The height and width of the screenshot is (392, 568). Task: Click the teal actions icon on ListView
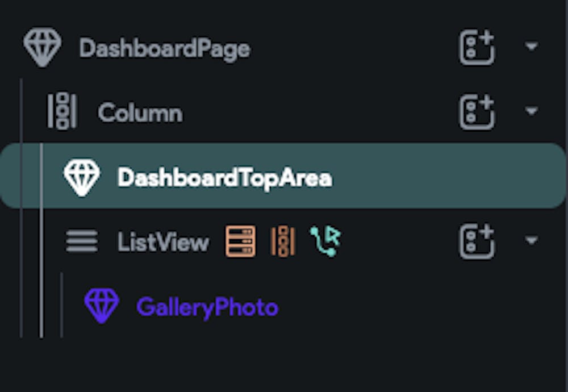point(325,241)
